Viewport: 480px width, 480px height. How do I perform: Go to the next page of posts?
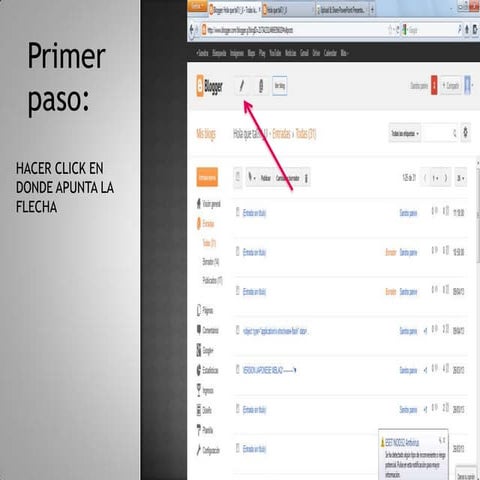click(x=446, y=178)
